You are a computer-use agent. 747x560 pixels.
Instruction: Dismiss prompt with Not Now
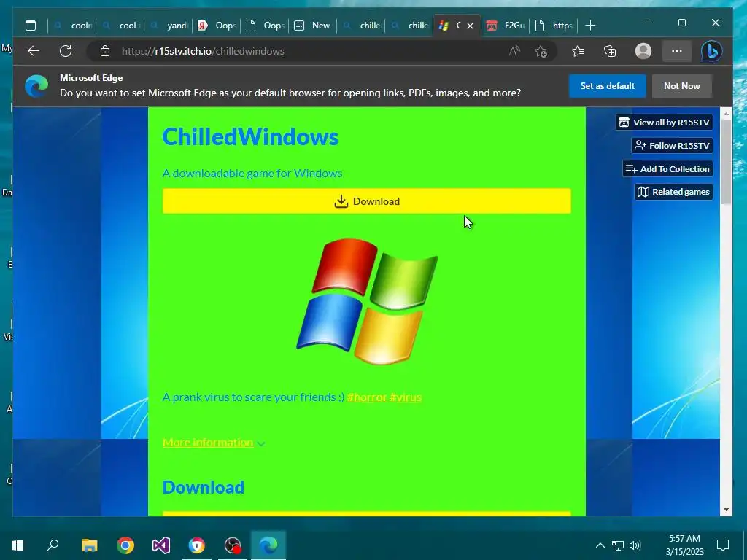coord(682,86)
